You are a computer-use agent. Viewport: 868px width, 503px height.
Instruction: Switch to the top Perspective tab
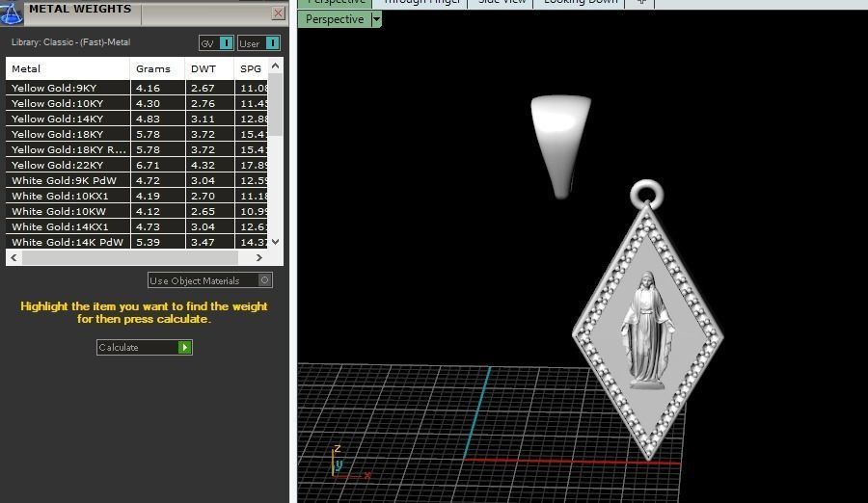(336, 3)
